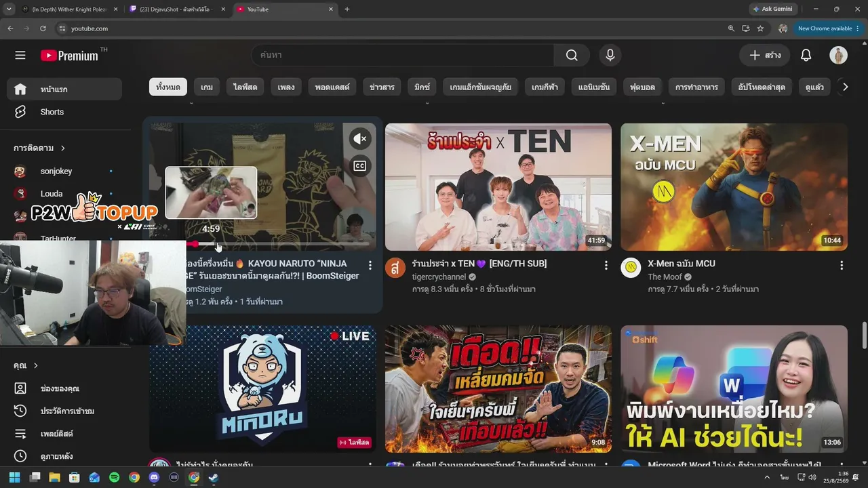Open the สร้าง create menu
868x488 pixels.
[764, 56]
